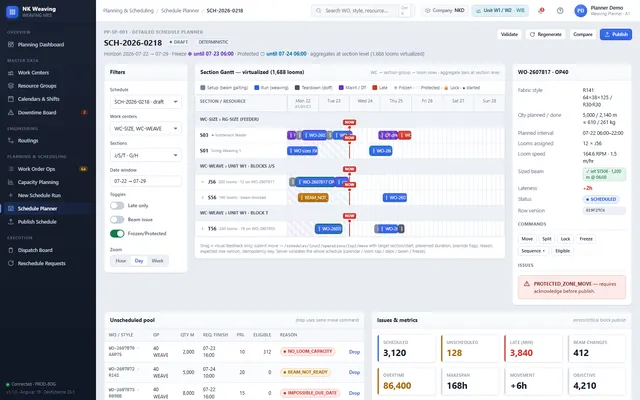
Task: Click the Date window field 07-22 → 07-29
Action: coord(146,181)
